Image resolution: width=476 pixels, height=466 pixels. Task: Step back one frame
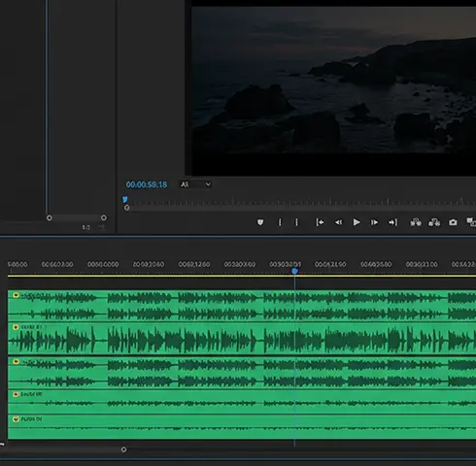tap(338, 222)
